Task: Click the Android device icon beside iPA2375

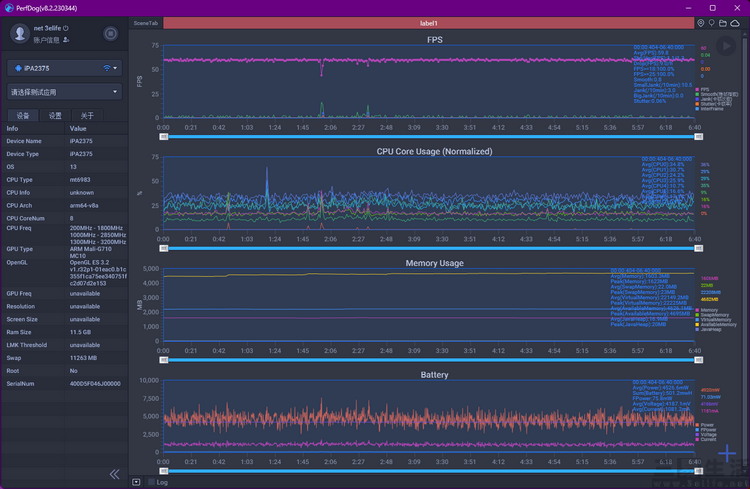Action: tap(18, 68)
